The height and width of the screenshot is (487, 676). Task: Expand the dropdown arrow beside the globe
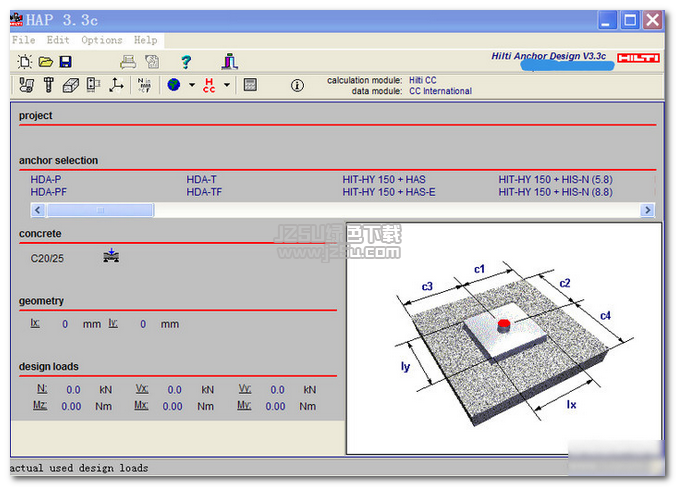point(192,85)
